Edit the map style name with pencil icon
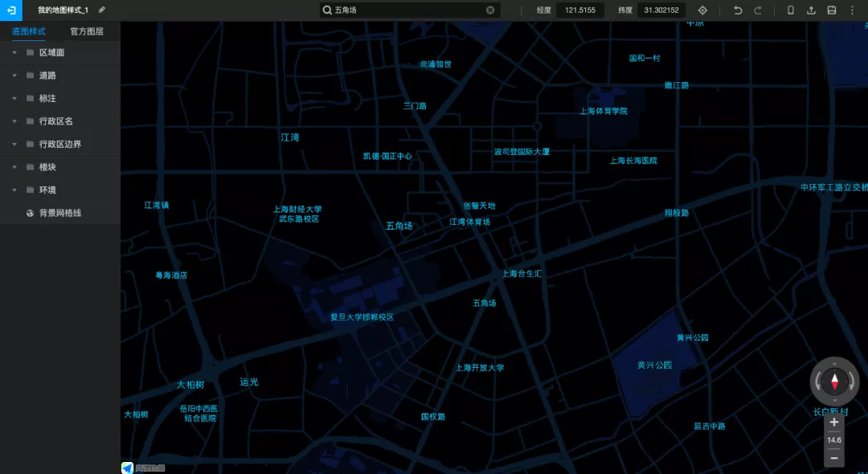Screen dimensions: 868x474 tap(102, 10)
